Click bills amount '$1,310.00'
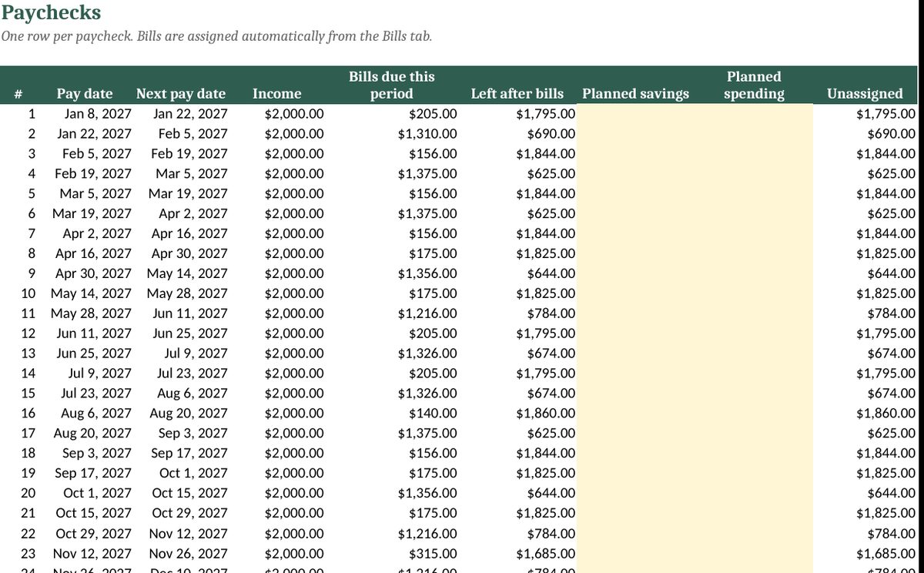Viewport: 924px width, 573px height. [427, 134]
